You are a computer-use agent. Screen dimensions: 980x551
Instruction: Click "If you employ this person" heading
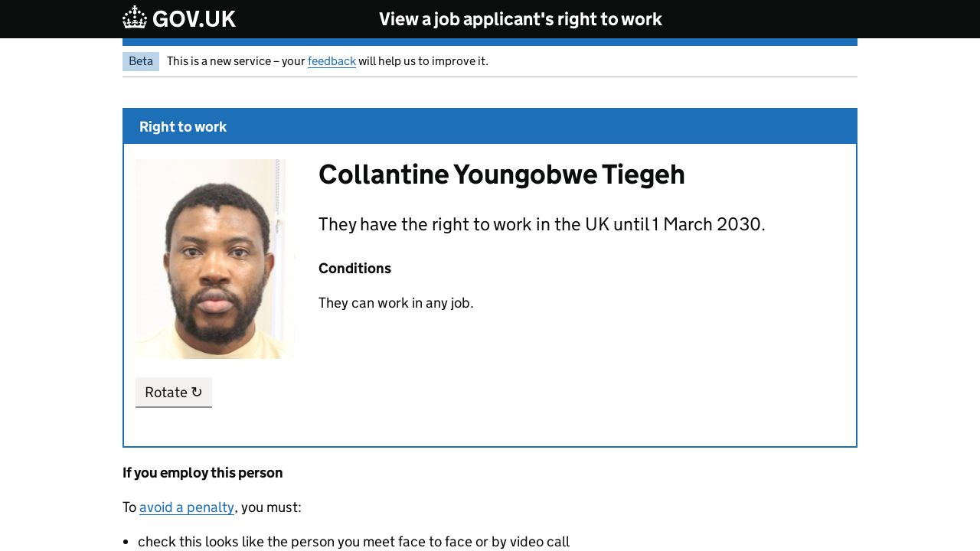203,473
